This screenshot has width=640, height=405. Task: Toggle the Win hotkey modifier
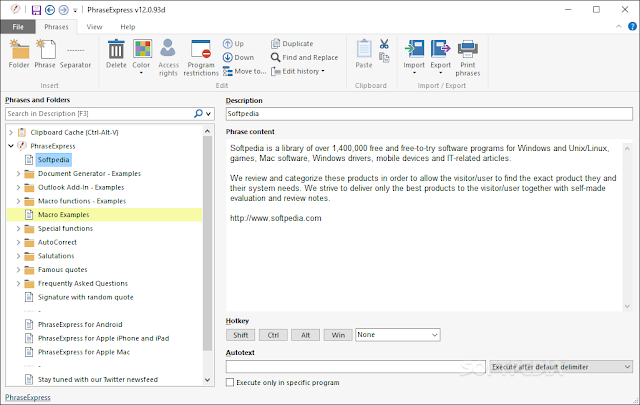[338, 335]
